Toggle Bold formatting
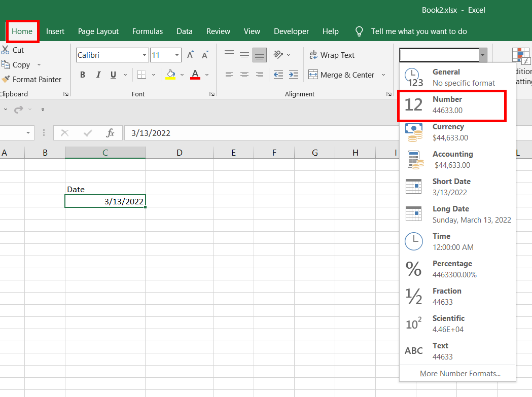The image size is (532, 397). click(83, 75)
